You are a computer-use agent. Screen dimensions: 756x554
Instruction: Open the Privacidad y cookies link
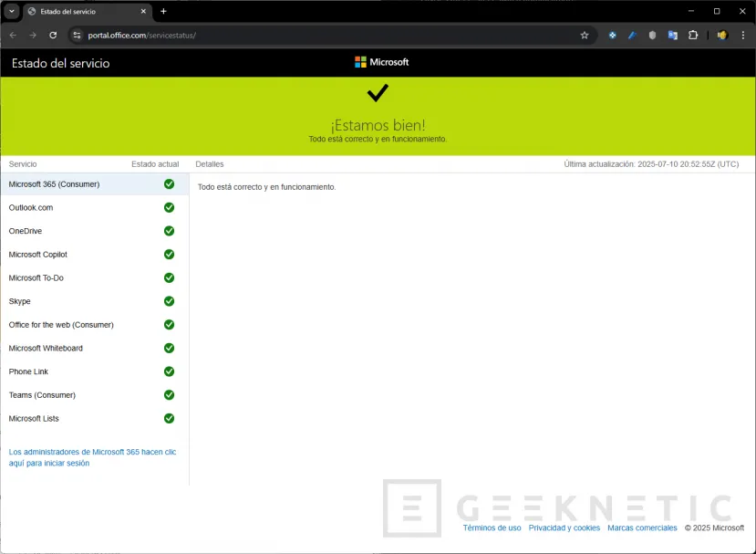point(565,528)
